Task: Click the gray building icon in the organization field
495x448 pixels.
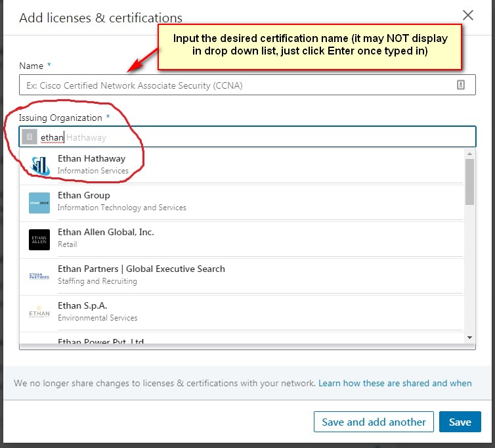Action: 30,137
